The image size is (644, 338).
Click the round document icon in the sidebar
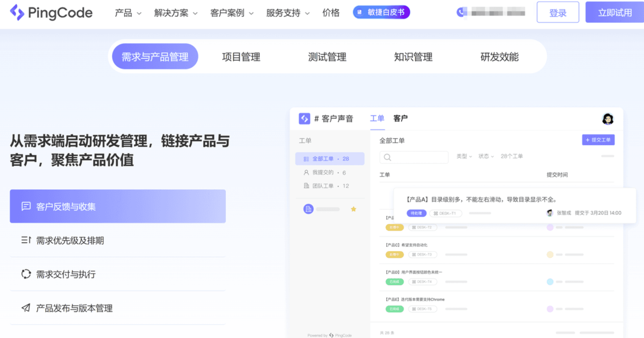pos(309,209)
